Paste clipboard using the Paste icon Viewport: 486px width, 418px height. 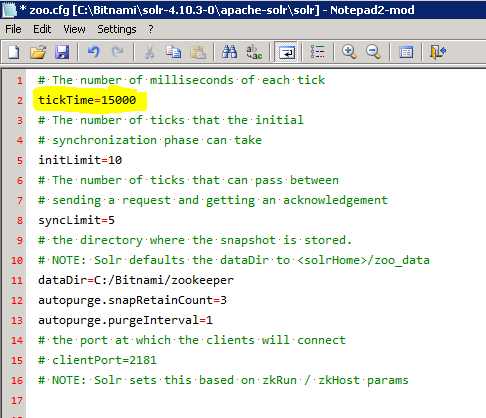click(x=198, y=52)
